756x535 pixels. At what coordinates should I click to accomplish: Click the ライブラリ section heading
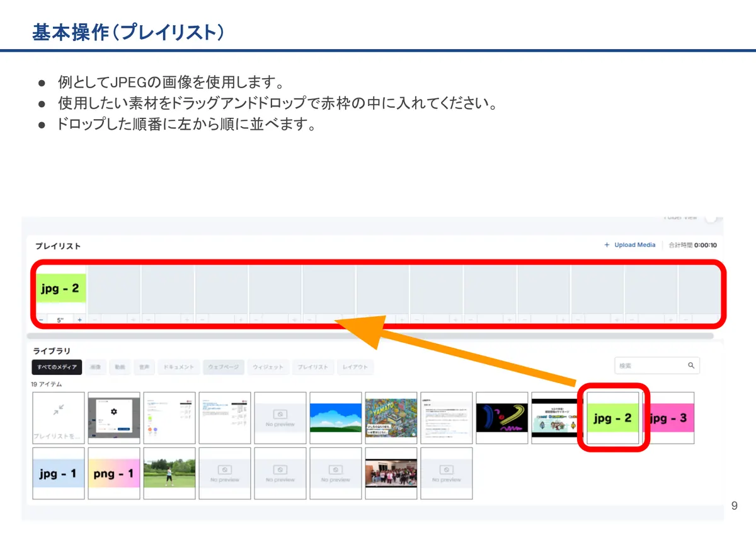pos(51,350)
